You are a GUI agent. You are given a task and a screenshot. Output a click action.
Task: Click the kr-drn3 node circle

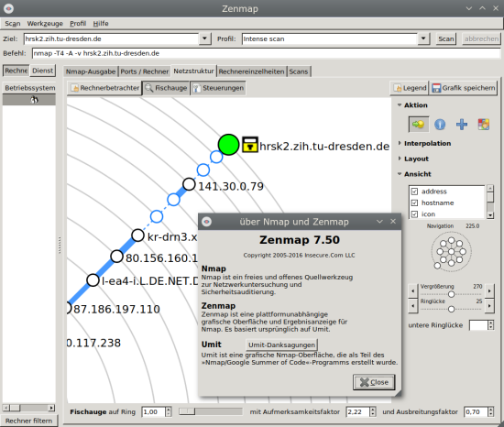pyautogui.click(x=137, y=235)
